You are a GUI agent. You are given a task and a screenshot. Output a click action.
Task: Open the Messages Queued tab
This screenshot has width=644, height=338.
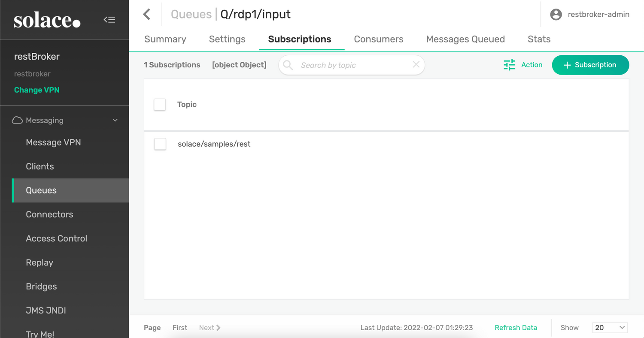465,39
